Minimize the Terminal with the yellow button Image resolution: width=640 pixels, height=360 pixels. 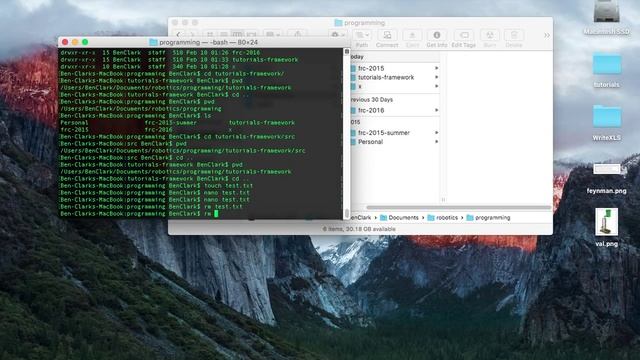click(75, 42)
